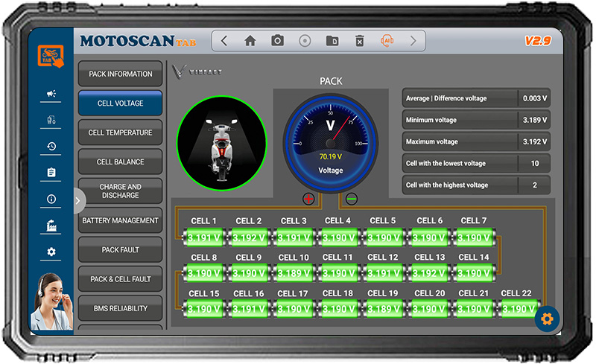This screenshot has width=596, height=364.
Task: Click Cell 14 battery indicator
Action: (474, 273)
